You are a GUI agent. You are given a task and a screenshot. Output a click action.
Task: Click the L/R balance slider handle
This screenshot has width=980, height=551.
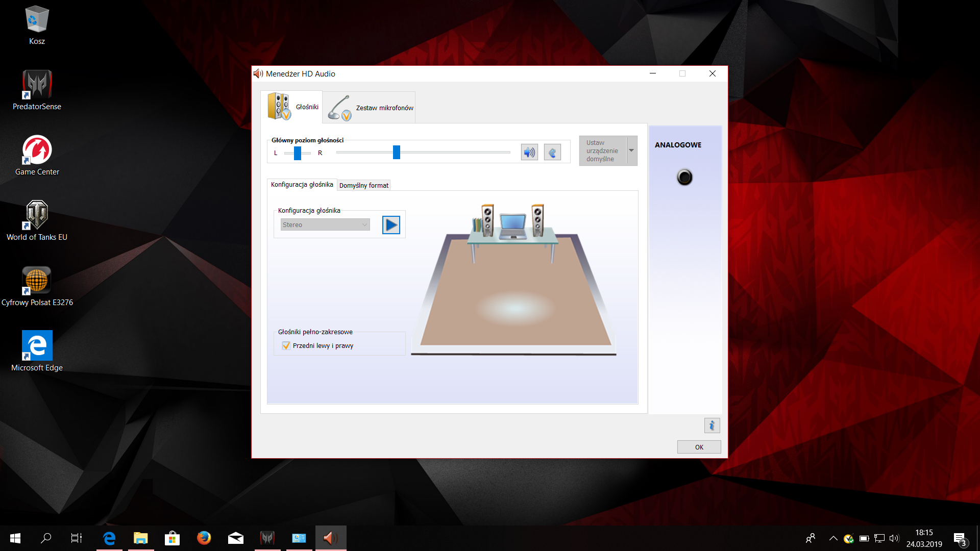coord(298,153)
